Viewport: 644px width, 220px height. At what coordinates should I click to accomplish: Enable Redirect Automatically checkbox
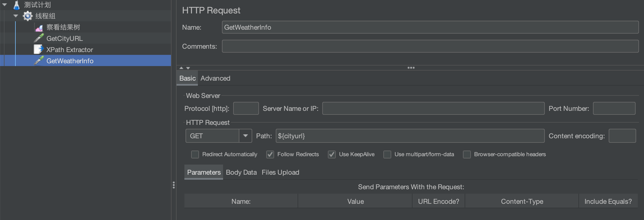(195, 155)
